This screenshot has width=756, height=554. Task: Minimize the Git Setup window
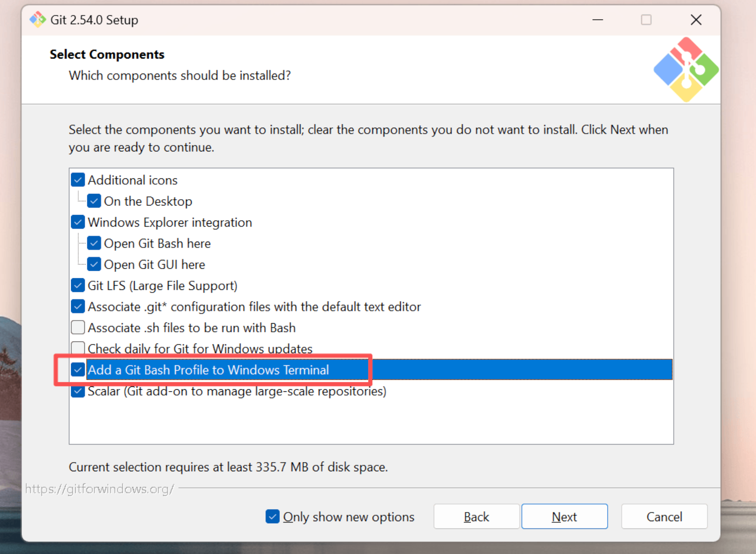598,20
